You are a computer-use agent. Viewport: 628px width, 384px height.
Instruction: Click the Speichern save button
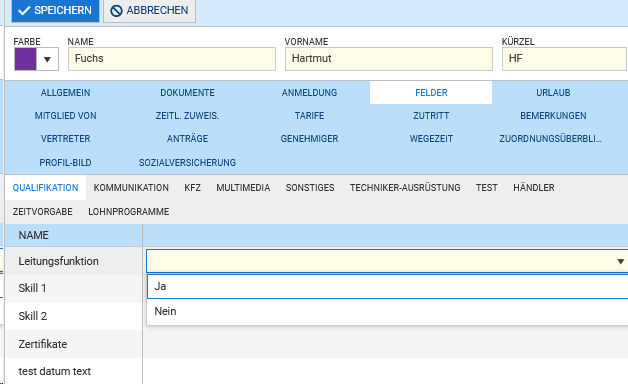pyautogui.click(x=55, y=10)
